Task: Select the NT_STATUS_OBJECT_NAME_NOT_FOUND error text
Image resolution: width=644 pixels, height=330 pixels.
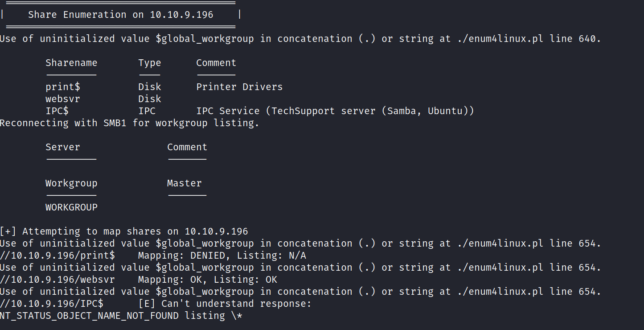Action: coord(89,316)
